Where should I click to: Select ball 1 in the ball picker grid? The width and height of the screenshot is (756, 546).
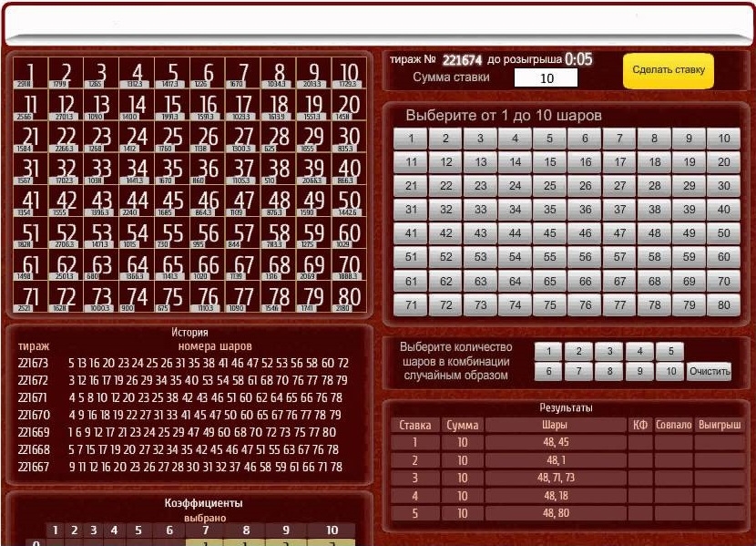[x=411, y=139]
